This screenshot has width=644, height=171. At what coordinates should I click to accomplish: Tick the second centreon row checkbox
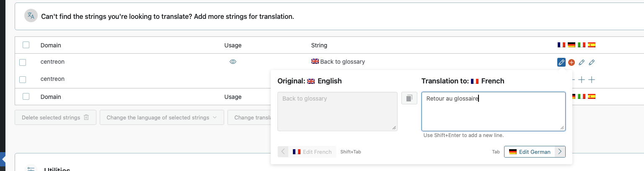[x=23, y=80]
